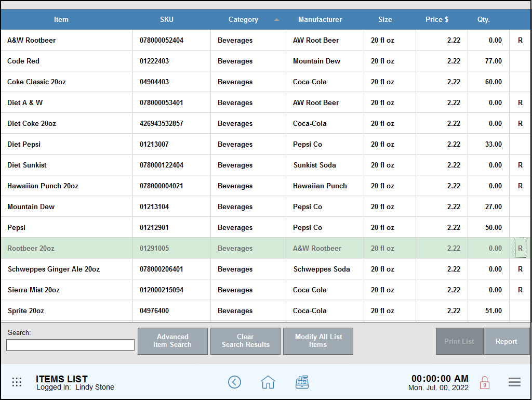Select the Diet Sunkist item
Image resolution: width=532 pixels, height=400 pixels.
(27, 165)
